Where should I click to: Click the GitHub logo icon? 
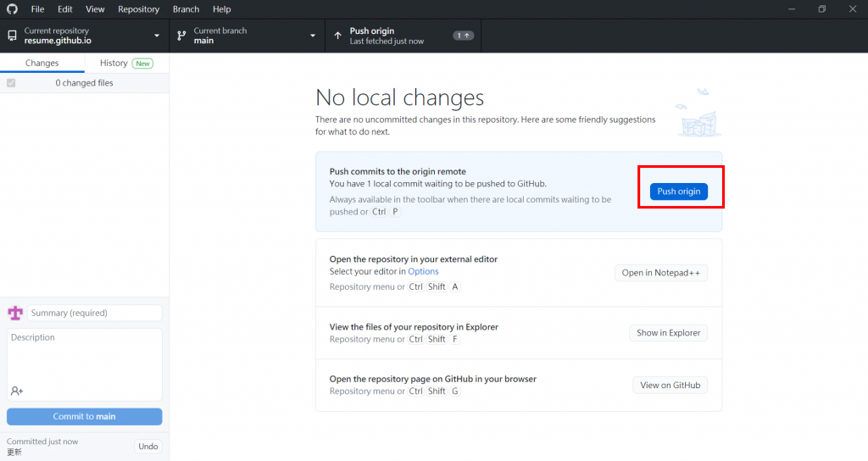12,8
